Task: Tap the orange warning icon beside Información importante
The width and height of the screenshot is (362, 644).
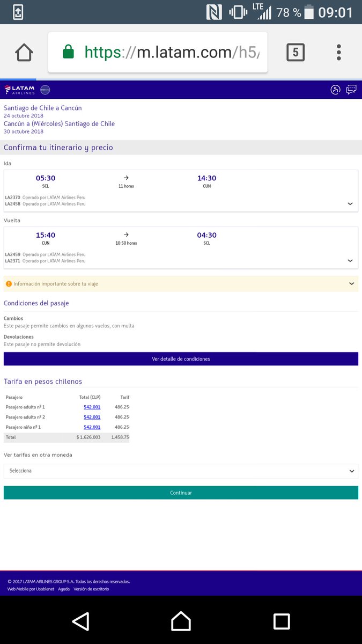Action: tap(9, 284)
